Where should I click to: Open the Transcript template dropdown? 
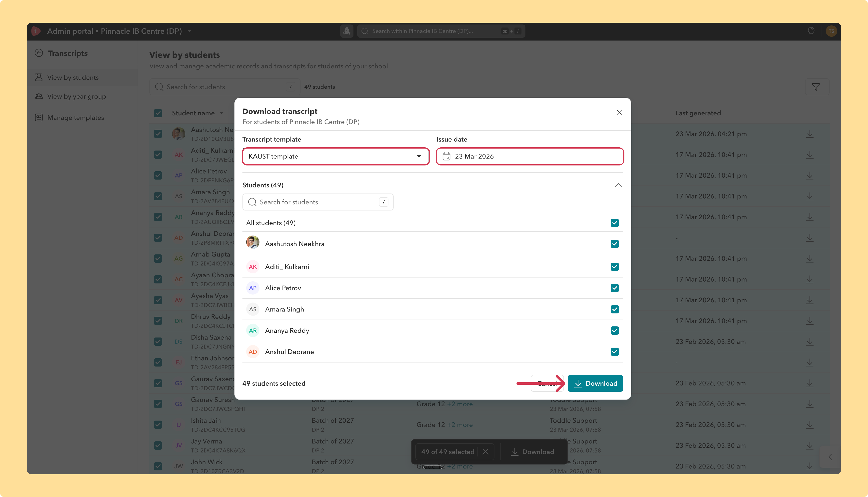tap(336, 156)
